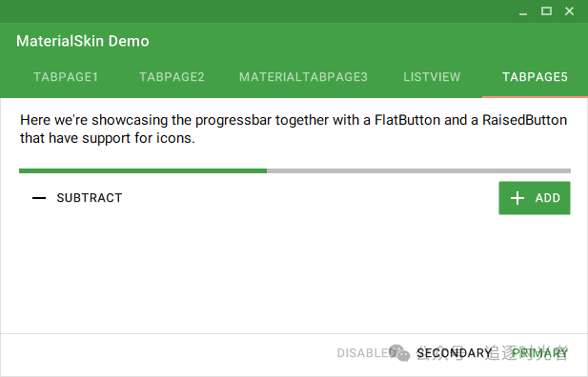Click the minus icon beside SUBTRACT

click(x=39, y=198)
